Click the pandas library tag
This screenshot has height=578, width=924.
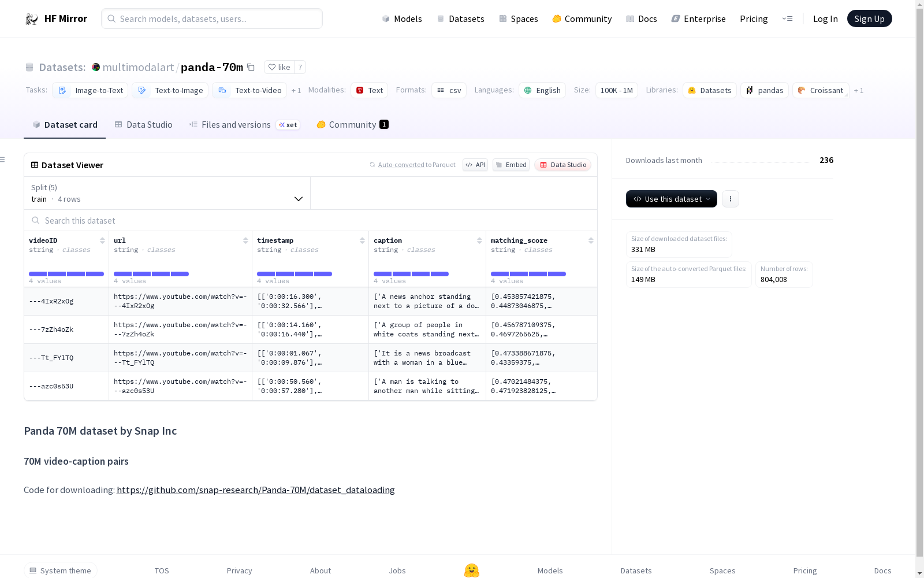(765, 90)
